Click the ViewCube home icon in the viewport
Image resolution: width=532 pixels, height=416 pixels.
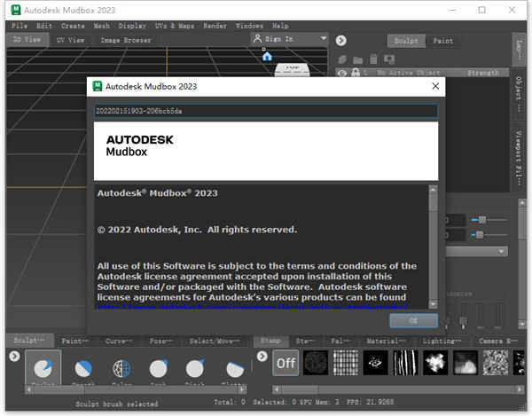click(267, 56)
